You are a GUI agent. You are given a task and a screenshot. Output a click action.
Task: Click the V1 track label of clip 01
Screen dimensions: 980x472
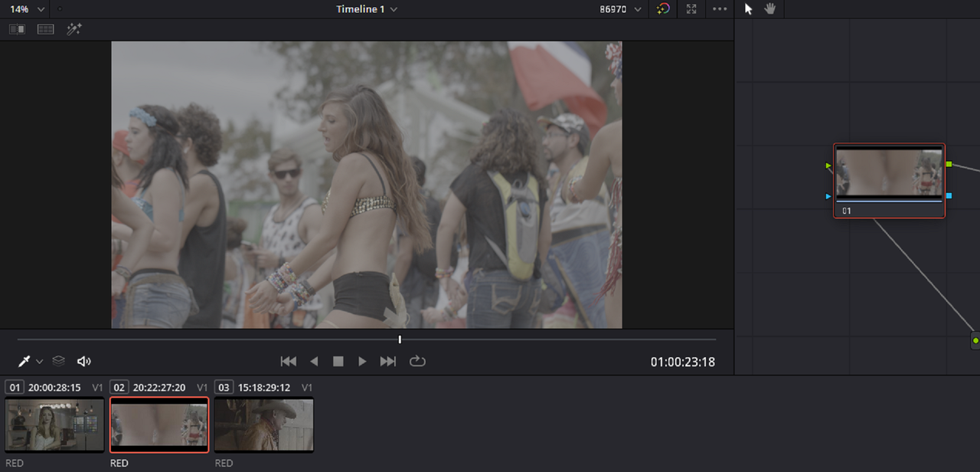(x=97, y=388)
